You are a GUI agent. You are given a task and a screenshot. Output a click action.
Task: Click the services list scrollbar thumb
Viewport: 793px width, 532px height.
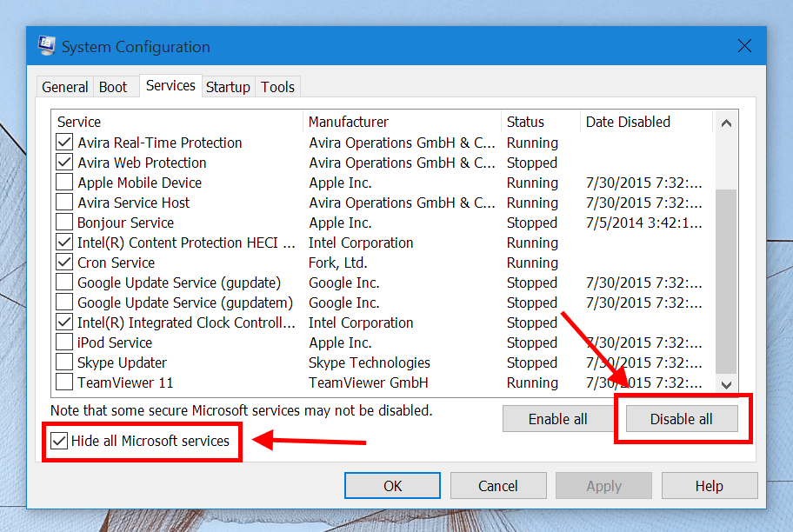726,281
